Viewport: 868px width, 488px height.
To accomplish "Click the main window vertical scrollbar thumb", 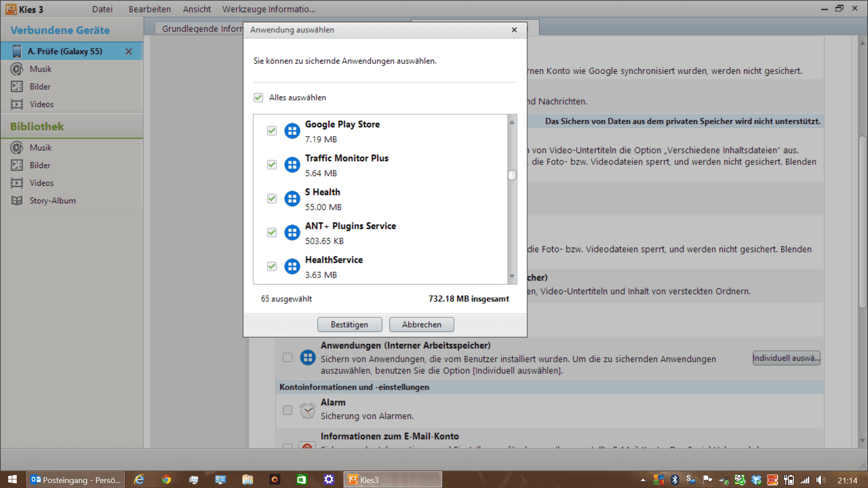I will pyautogui.click(x=862, y=221).
